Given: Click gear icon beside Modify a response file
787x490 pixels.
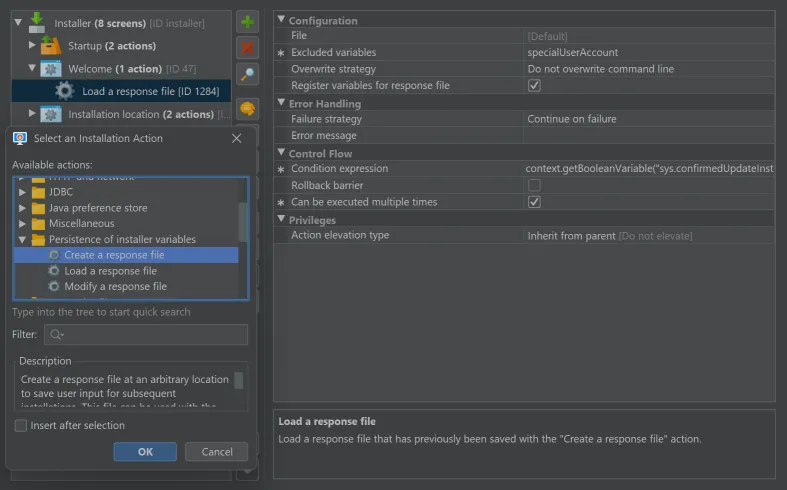Looking at the screenshot, I should [54, 287].
